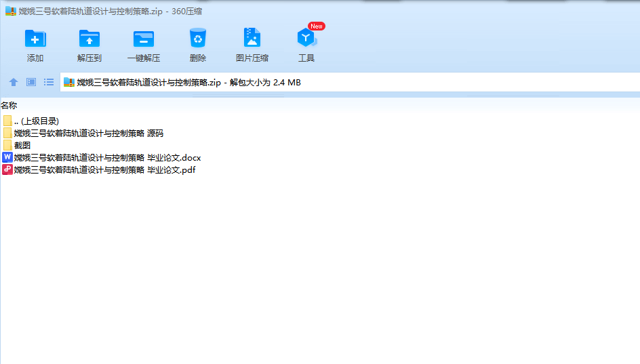Select the .. (上级目录) folder icon
640x364 pixels.
pos(7,121)
